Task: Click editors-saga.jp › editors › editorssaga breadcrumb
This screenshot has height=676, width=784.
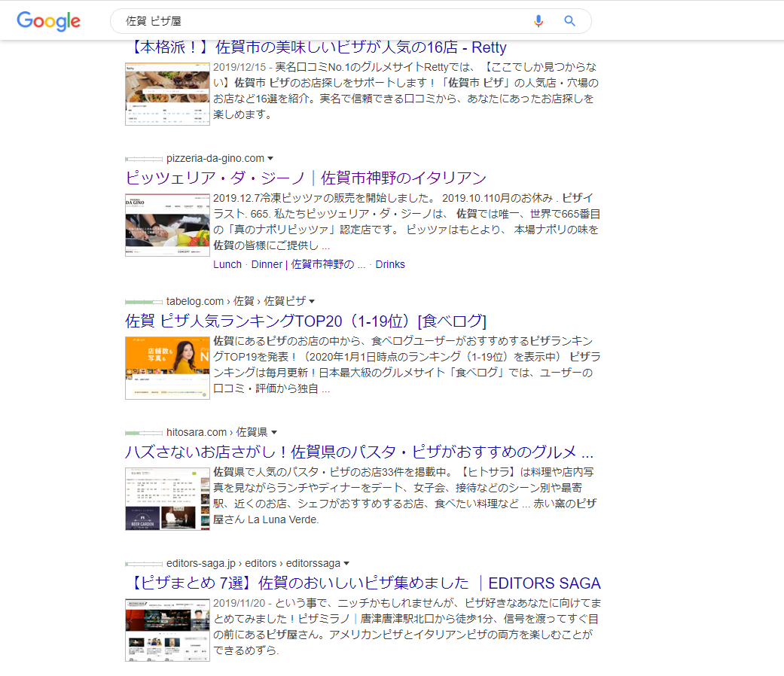Action: 254,563
